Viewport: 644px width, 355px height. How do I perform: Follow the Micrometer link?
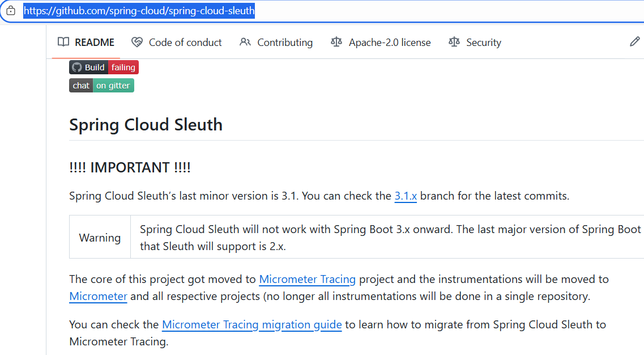click(98, 296)
